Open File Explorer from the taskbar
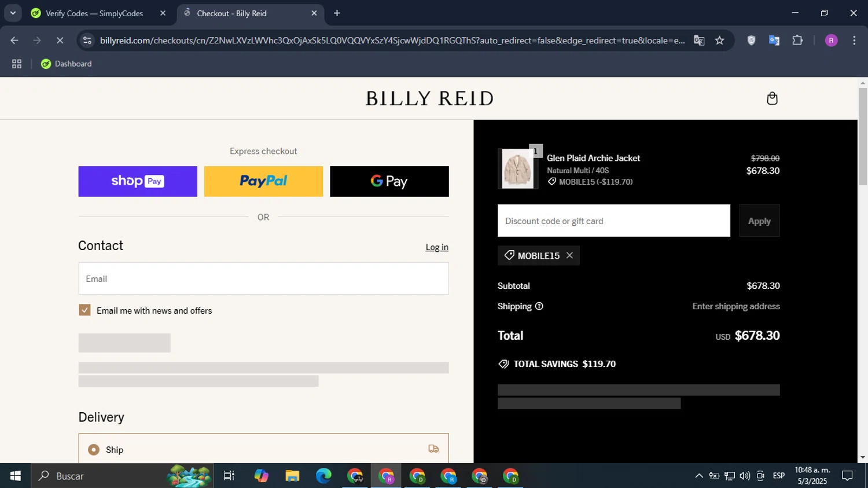868x488 pixels. [x=292, y=476]
